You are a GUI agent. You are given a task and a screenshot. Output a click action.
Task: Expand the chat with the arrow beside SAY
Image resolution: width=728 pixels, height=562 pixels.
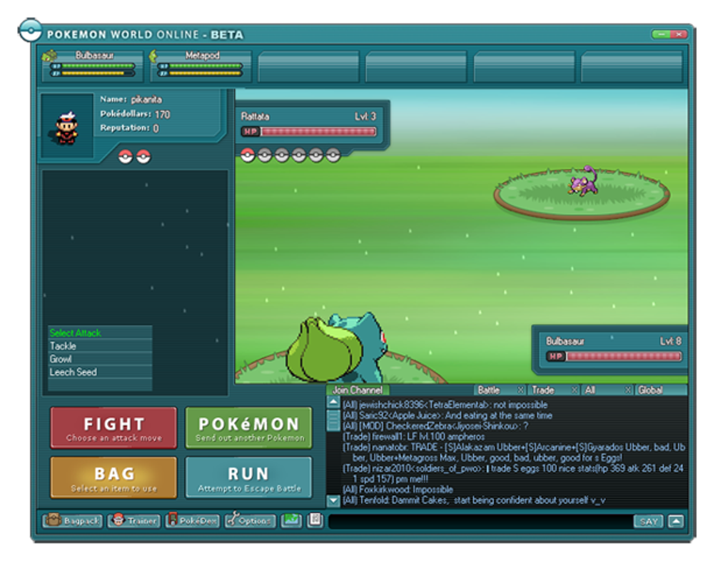click(x=676, y=521)
